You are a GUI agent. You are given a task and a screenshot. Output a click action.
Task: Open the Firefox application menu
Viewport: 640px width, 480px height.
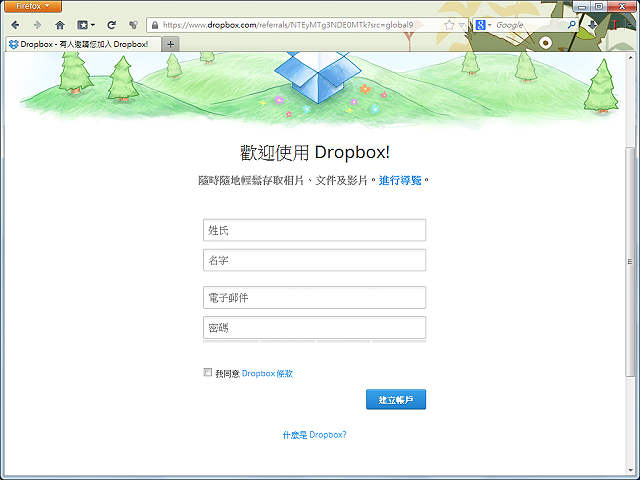(x=33, y=6)
